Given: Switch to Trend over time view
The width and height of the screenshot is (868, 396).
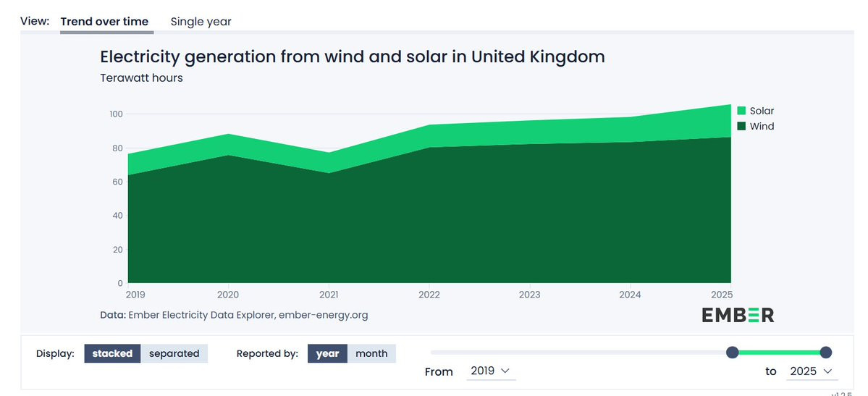Looking at the screenshot, I should tap(104, 22).
